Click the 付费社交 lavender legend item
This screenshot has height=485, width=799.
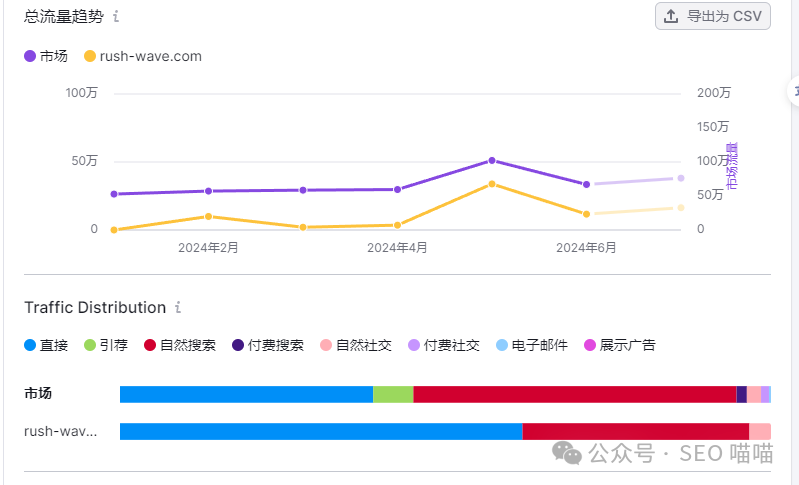tap(443, 345)
